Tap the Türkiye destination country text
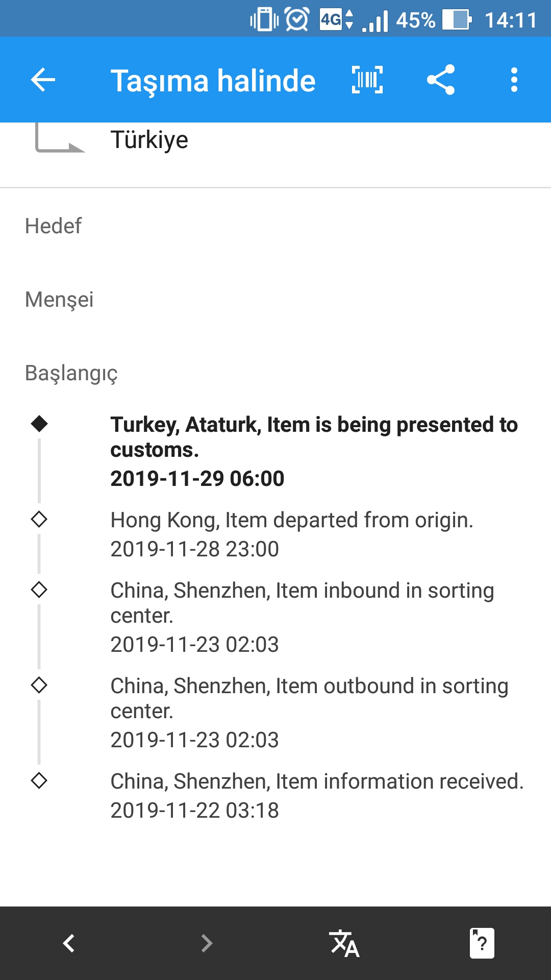551x980 pixels. [x=149, y=140]
